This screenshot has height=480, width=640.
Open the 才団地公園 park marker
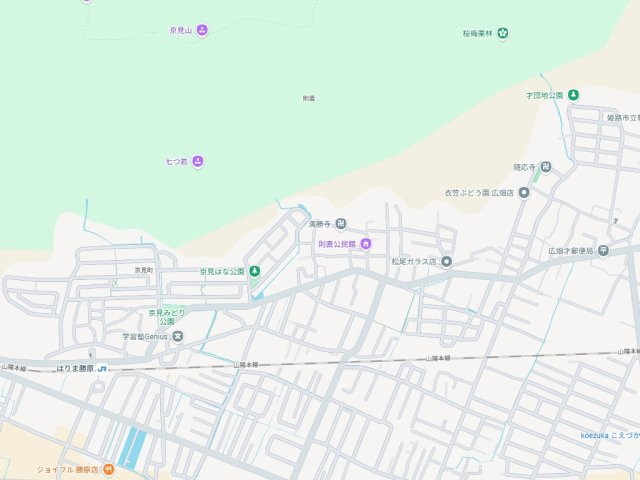(x=573, y=96)
